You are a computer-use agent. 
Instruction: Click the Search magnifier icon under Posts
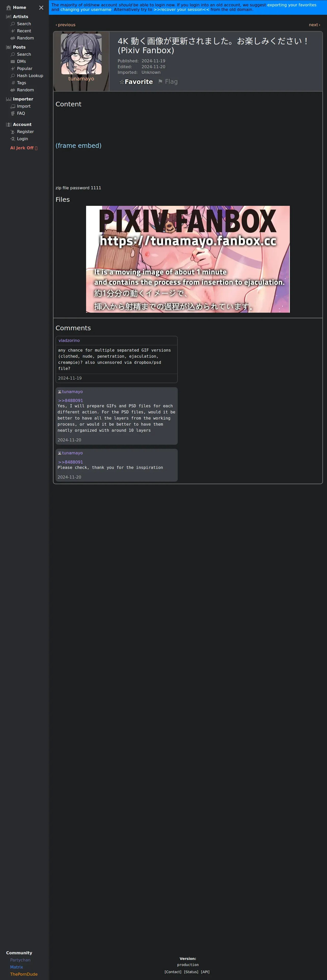12,54
